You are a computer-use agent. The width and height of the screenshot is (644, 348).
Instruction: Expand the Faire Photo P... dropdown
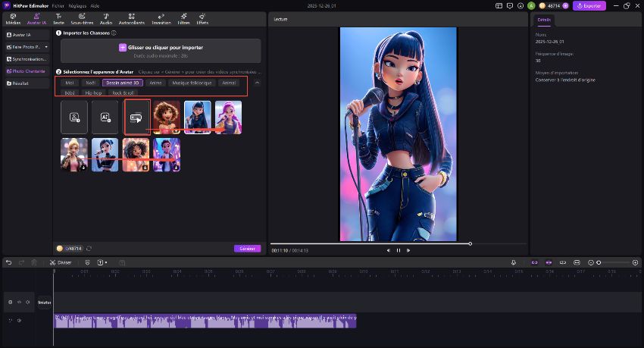point(46,47)
